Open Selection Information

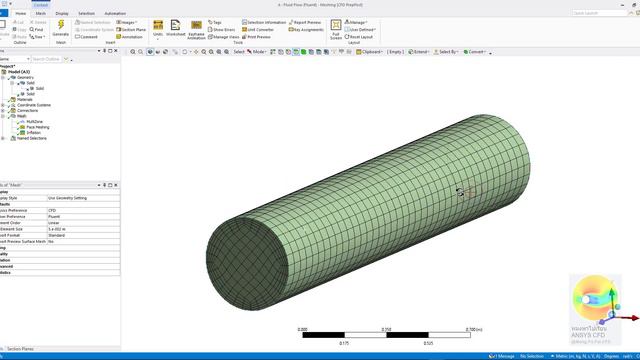point(264,22)
